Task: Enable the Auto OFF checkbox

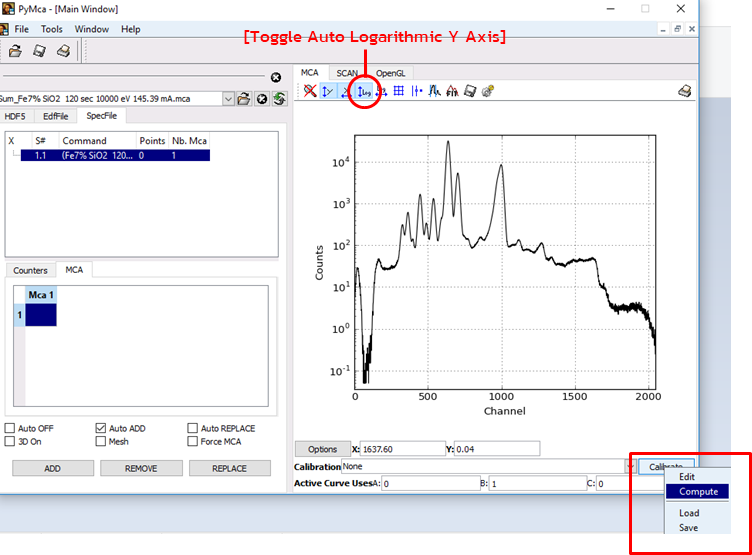Action: click(x=10, y=428)
